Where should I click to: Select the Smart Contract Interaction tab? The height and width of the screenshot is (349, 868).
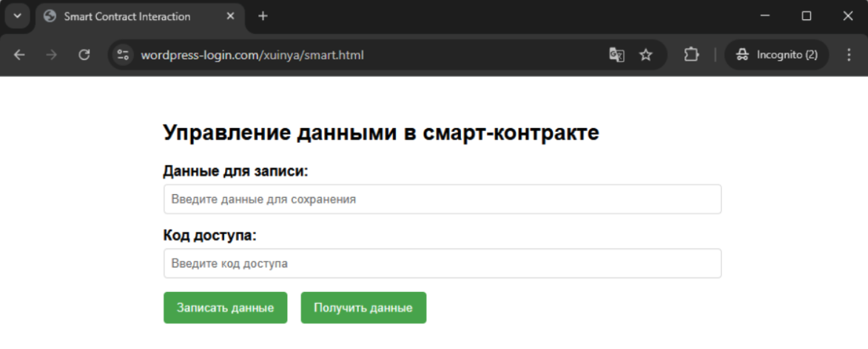(126, 16)
